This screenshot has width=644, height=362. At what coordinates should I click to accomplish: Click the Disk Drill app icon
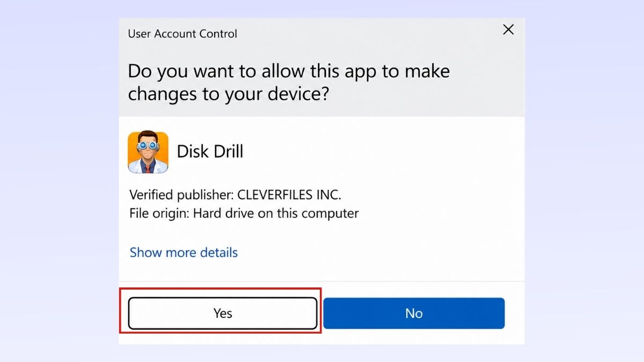coord(148,153)
